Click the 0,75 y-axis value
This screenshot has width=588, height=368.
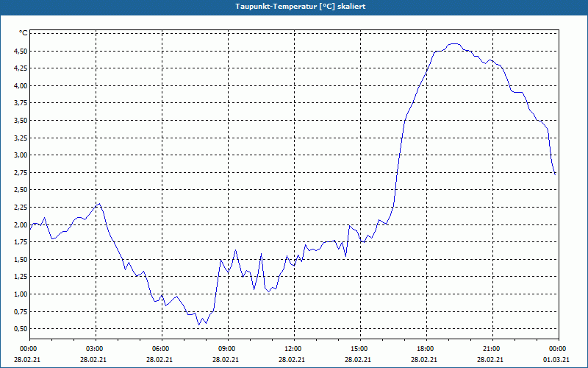tap(21, 311)
